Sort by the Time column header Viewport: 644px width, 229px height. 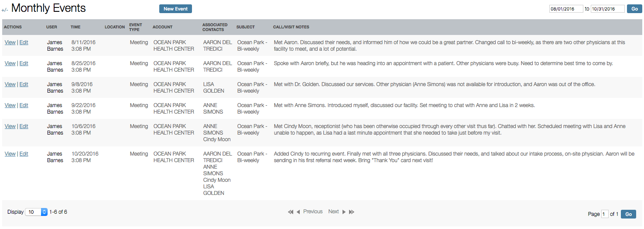click(75, 27)
